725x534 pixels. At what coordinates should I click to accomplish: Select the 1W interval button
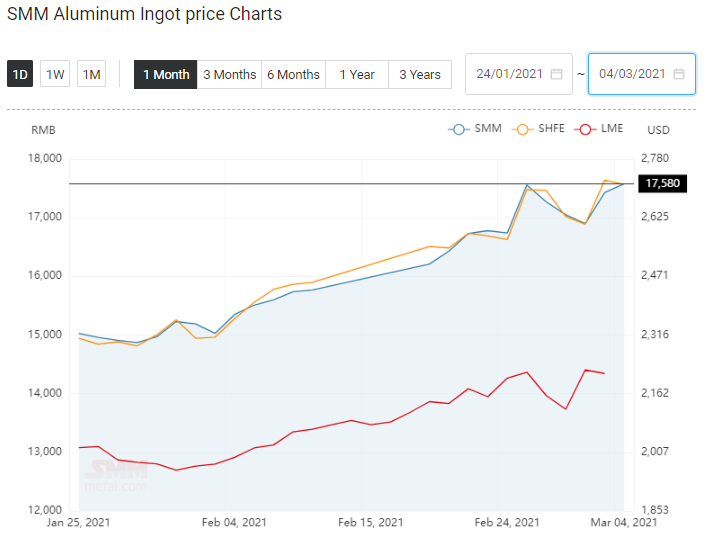(55, 74)
